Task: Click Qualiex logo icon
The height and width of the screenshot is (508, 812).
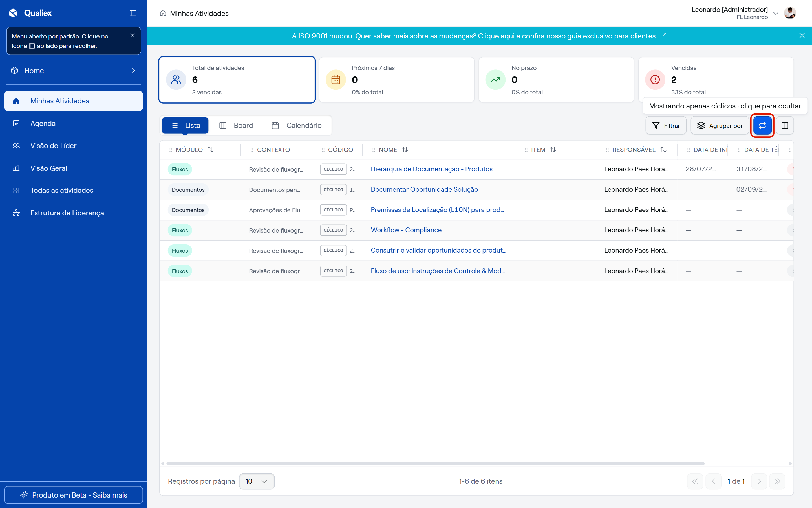Action: point(14,13)
